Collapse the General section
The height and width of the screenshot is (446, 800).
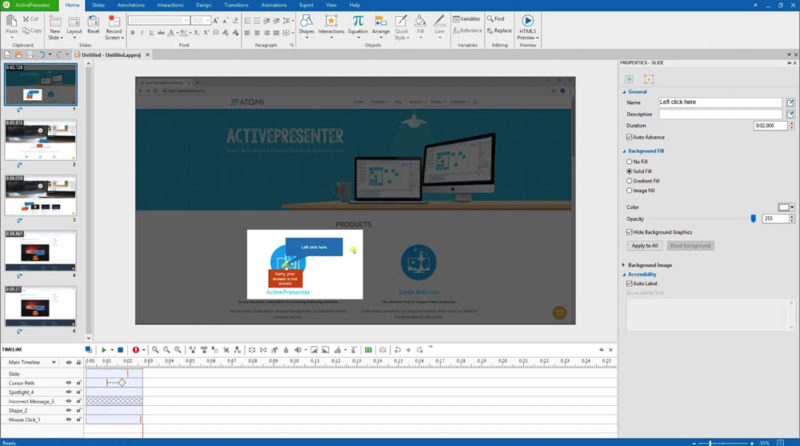(x=624, y=92)
